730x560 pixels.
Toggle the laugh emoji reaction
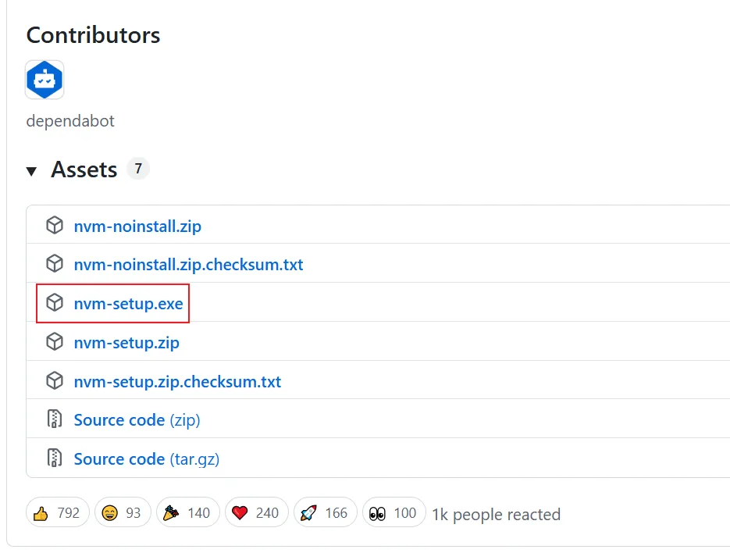point(123,513)
